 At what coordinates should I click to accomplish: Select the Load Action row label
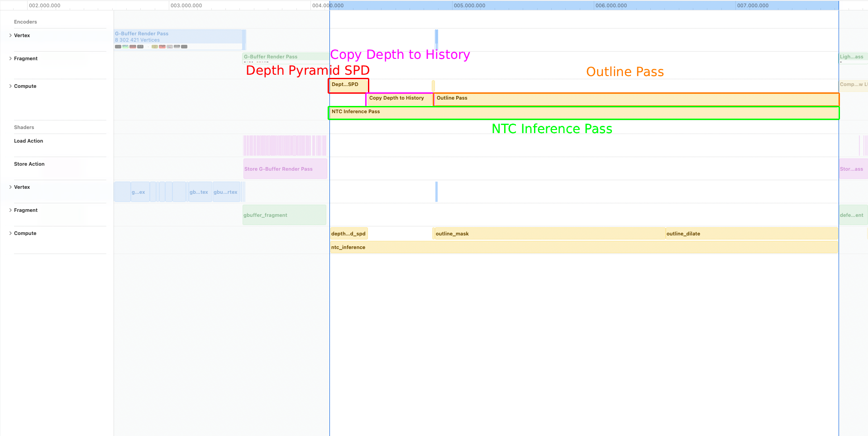pyautogui.click(x=29, y=141)
